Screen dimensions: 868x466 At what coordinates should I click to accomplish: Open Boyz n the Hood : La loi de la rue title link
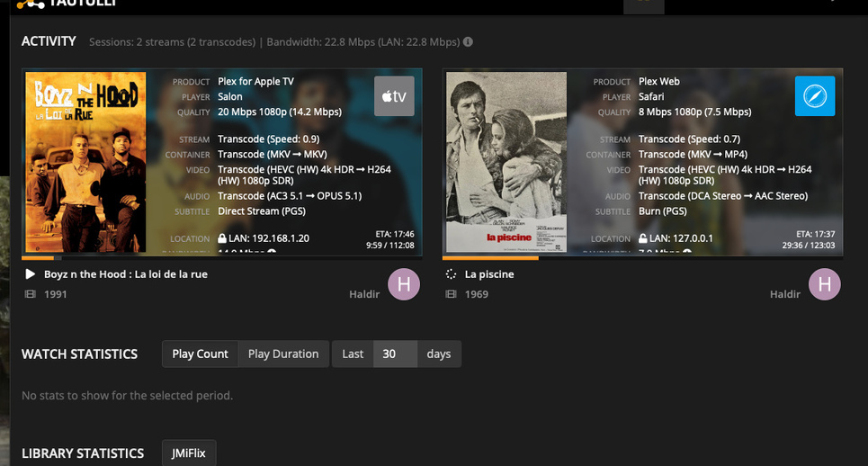tap(126, 274)
